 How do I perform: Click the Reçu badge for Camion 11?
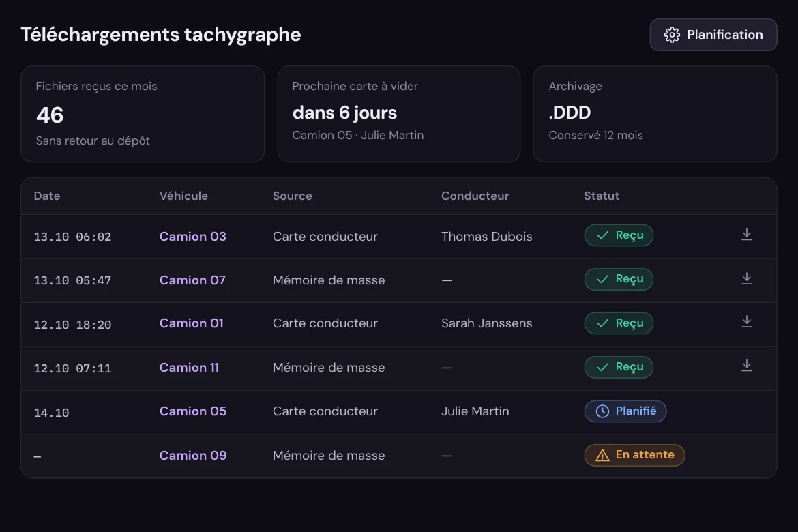coord(619,367)
